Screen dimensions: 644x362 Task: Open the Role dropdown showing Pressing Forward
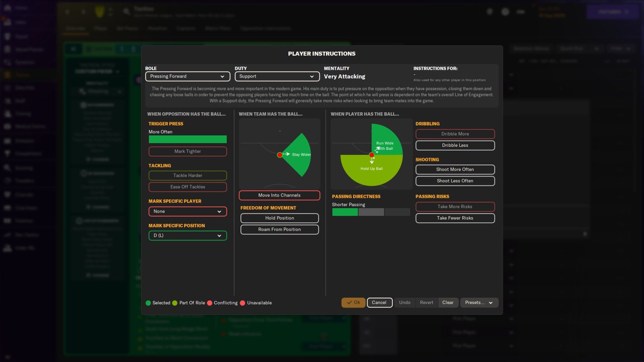(188, 76)
